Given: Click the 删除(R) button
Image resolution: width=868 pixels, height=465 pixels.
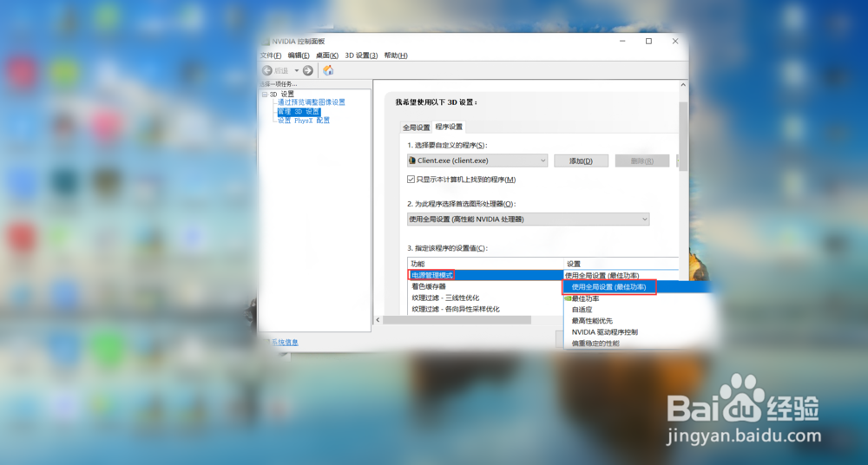Looking at the screenshot, I should [x=642, y=160].
